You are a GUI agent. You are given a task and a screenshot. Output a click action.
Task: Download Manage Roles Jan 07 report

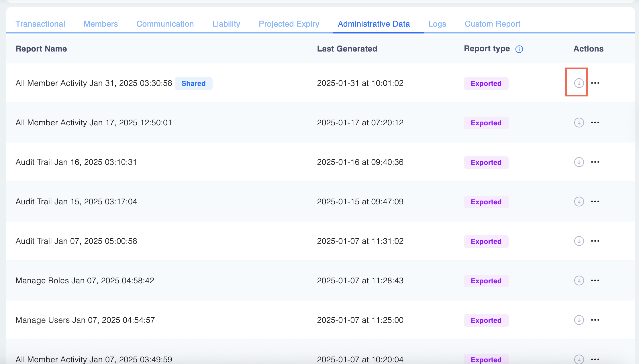579,280
